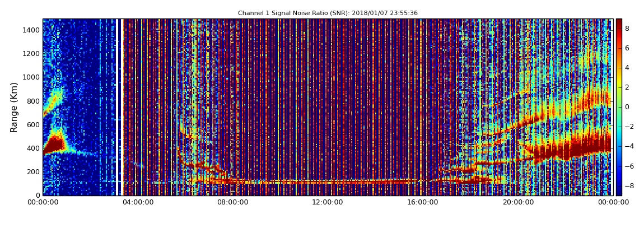Viewport: 644px width, 228px height.
Task: Click the 800 range tick label
Action: pyautogui.click(x=34, y=101)
